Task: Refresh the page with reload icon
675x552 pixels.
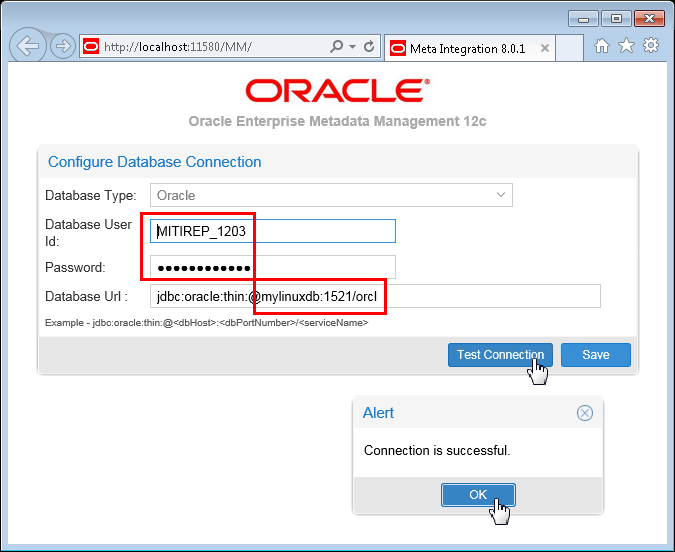Action: tap(369, 47)
